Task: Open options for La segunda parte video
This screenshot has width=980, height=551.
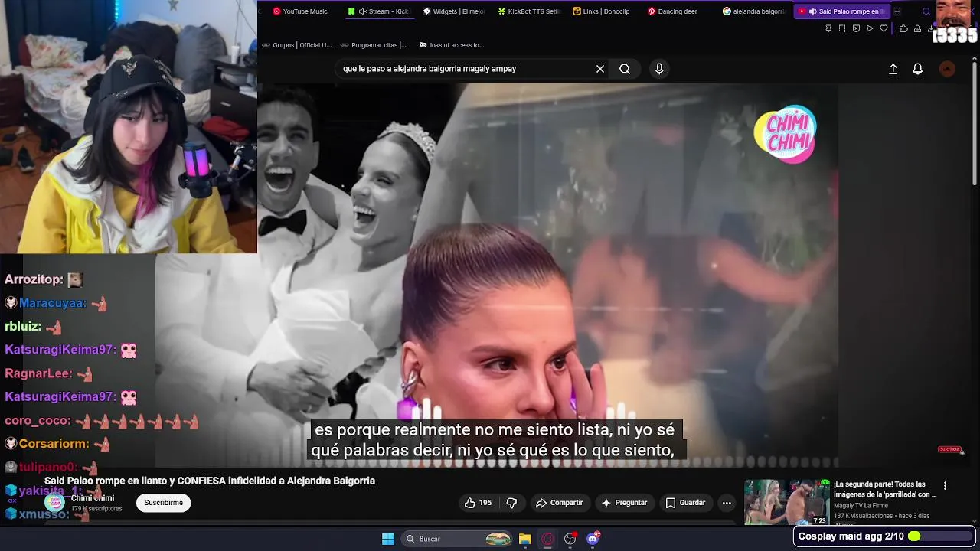Action: pos(945,485)
